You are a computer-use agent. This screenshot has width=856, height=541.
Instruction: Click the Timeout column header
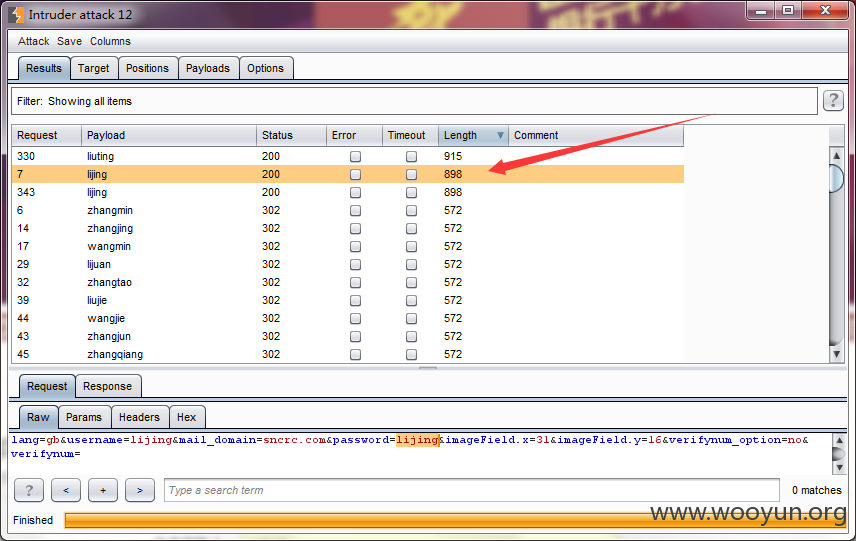[410, 135]
